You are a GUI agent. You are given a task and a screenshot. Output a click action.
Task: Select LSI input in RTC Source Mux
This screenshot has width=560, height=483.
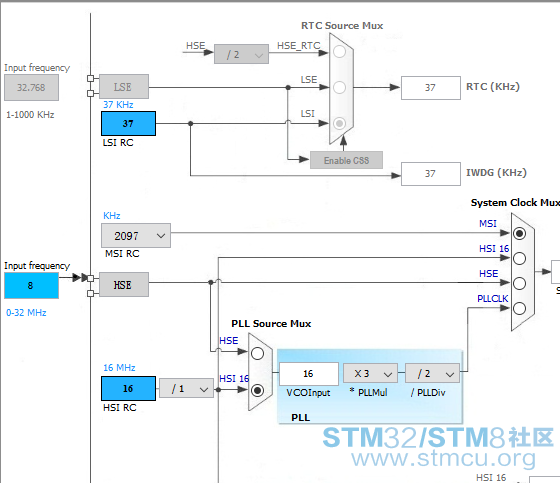339,123
